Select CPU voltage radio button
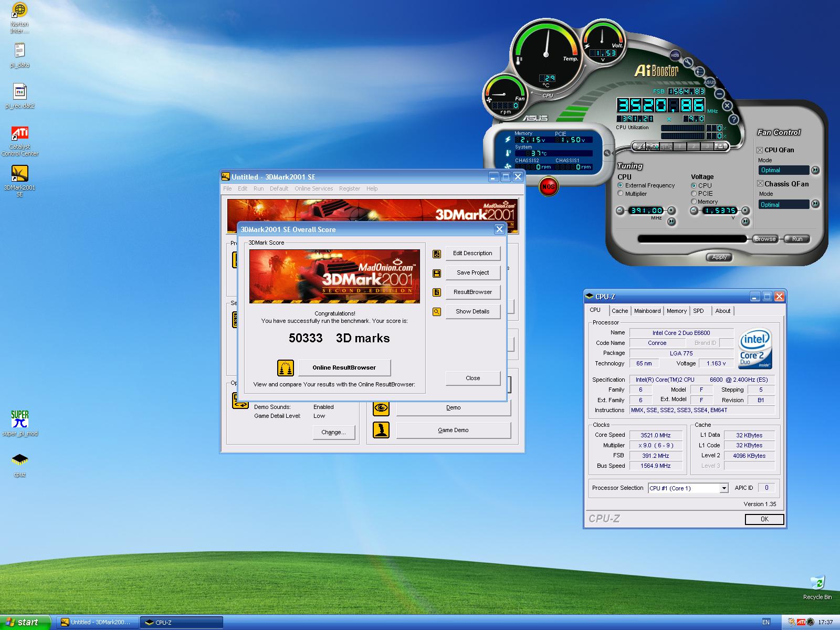Viewport: 840px width, 630px height. tap(694, 185)
